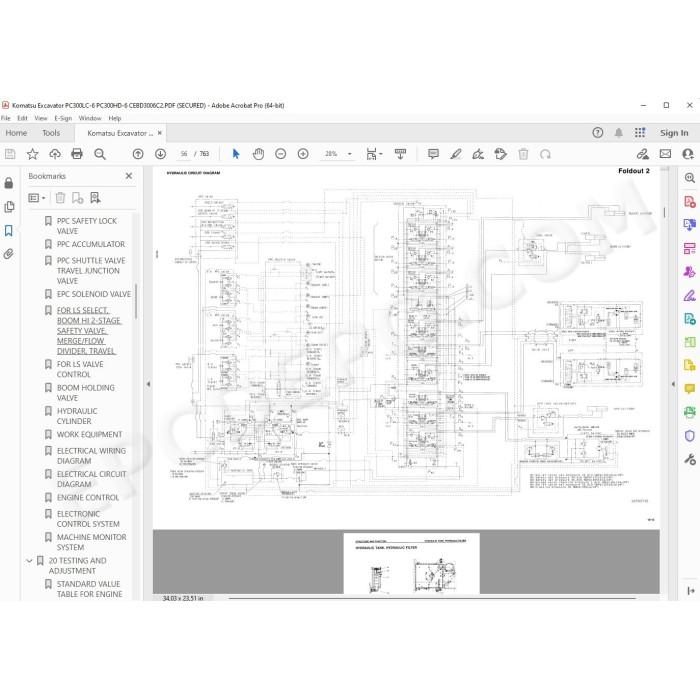Delete the selected bookmark in the Bookmarks panel
The image size is (700, 700).
coord(60,198)
